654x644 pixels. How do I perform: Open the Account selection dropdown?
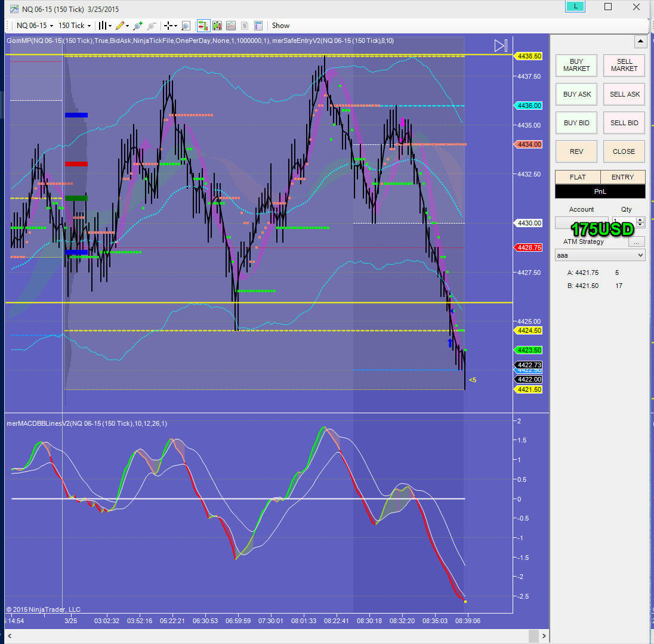pyautogui.click(x=581, y=222)
